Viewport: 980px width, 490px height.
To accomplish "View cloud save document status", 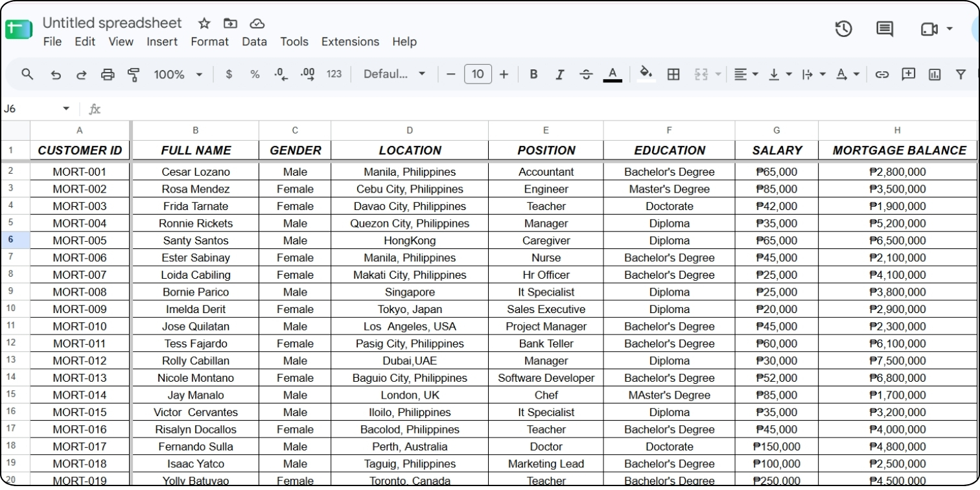I will (x=257, y=23).
